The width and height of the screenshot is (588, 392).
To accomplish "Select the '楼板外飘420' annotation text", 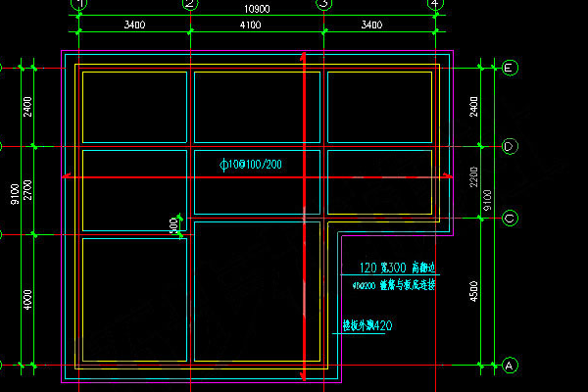I will 367,325.
